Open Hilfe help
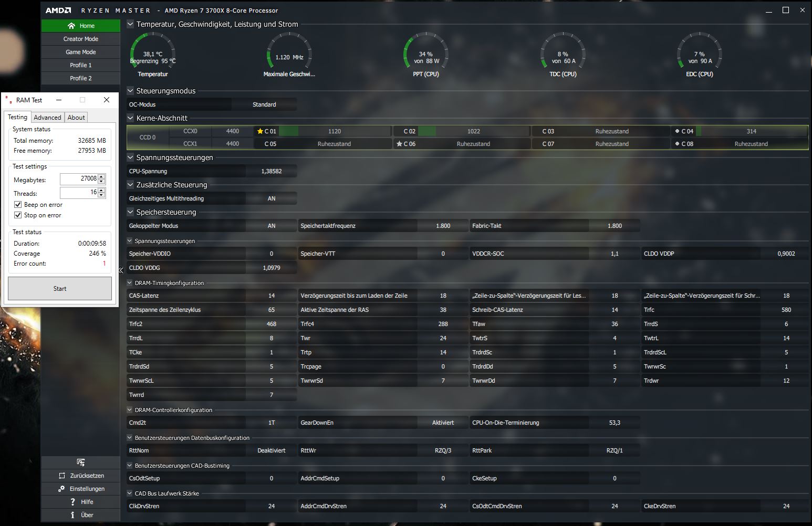Image resolution: width=812 pixels, height=526 pixels. click(81, 502)
